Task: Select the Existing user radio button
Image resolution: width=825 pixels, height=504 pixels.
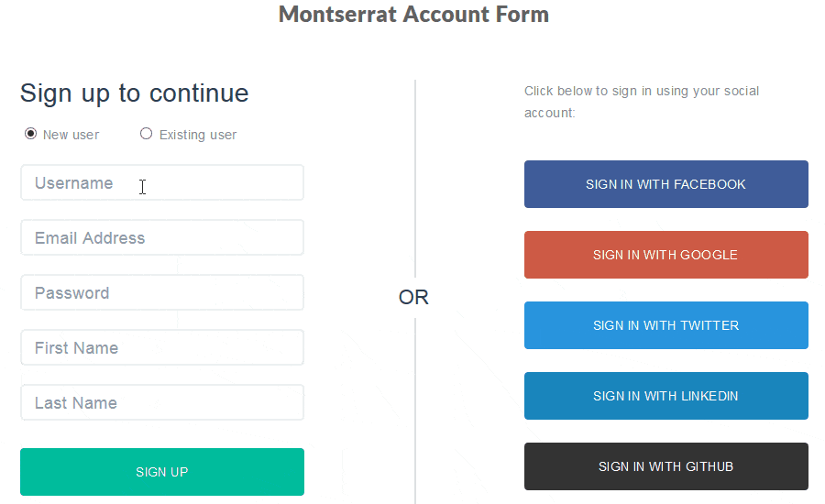Action: (x=146, y=134)
